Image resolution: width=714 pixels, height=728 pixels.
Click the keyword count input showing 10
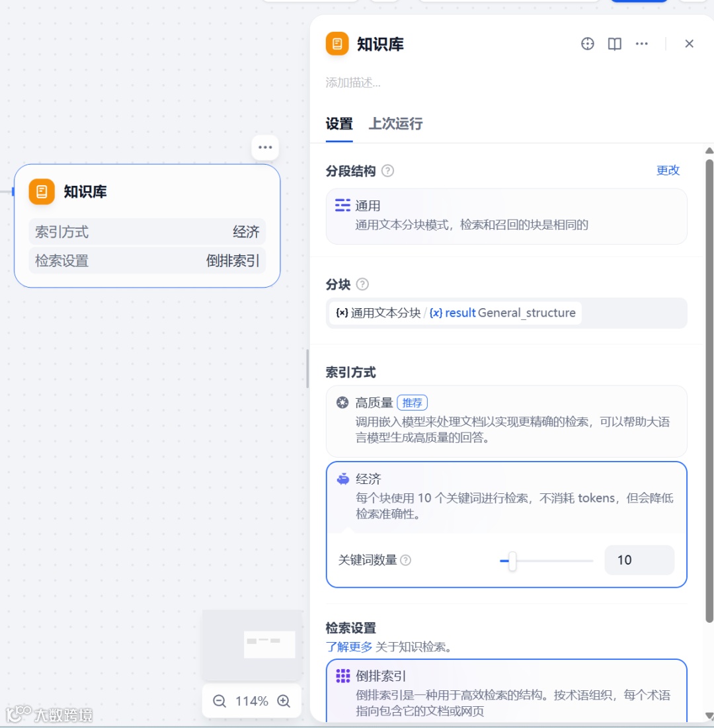point(639,560)
